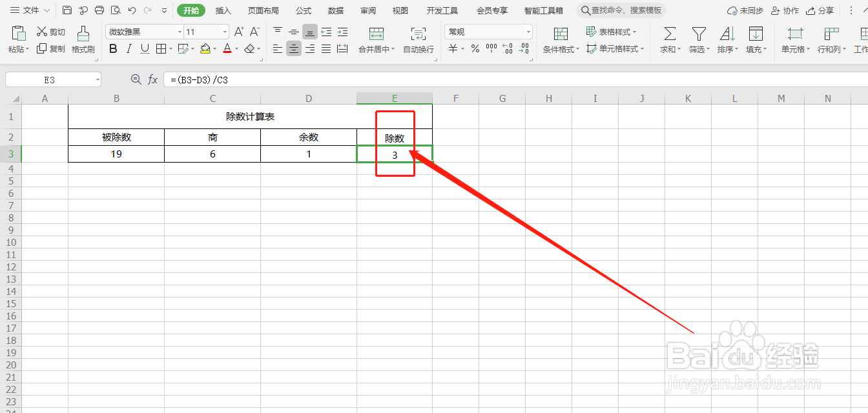Expand the Cell Style (单元格样式) dropdown
The width and height of the screenshot is (868, 413).
(643, 49)
